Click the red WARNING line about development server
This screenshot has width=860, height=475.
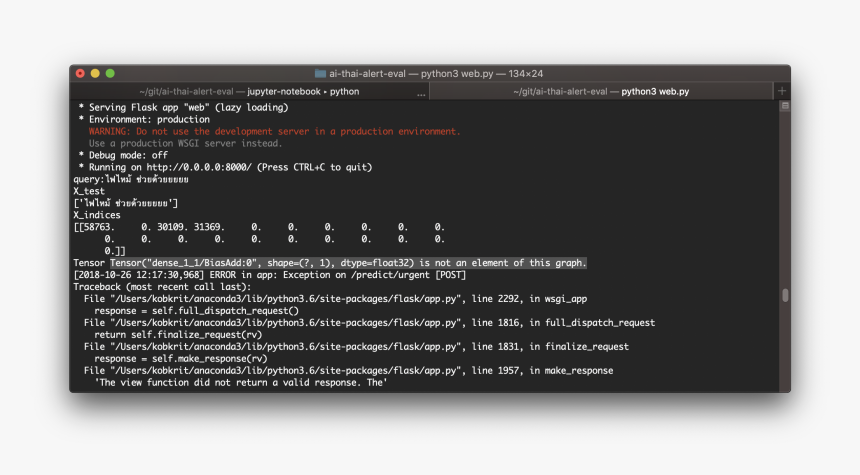click(x=274, y=132)
